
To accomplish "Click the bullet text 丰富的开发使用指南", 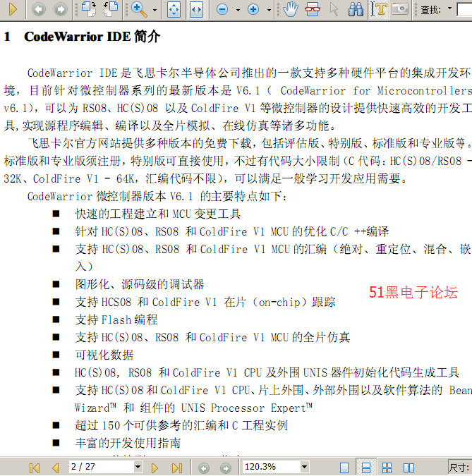I will pyautogui.click(x=128, y=443).
